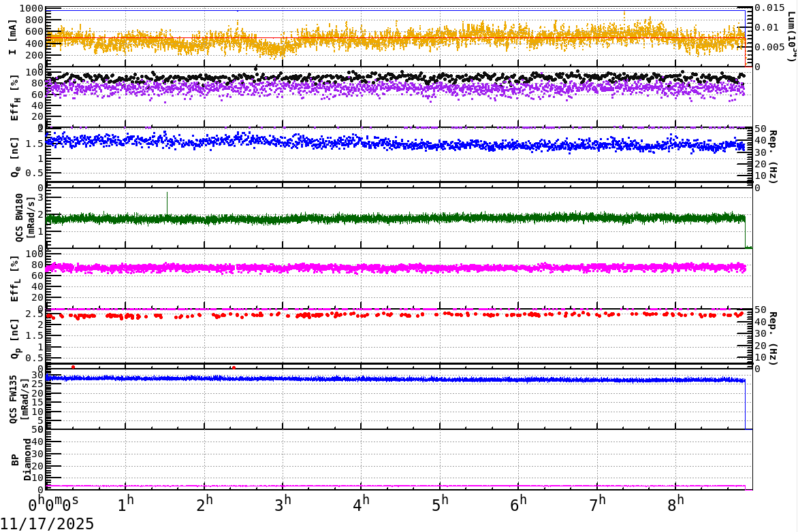Image resolution: width=798 pixels, height=532 pixels.
Task: Click the QCS FW135 axis title
Action: pos(18,399)
